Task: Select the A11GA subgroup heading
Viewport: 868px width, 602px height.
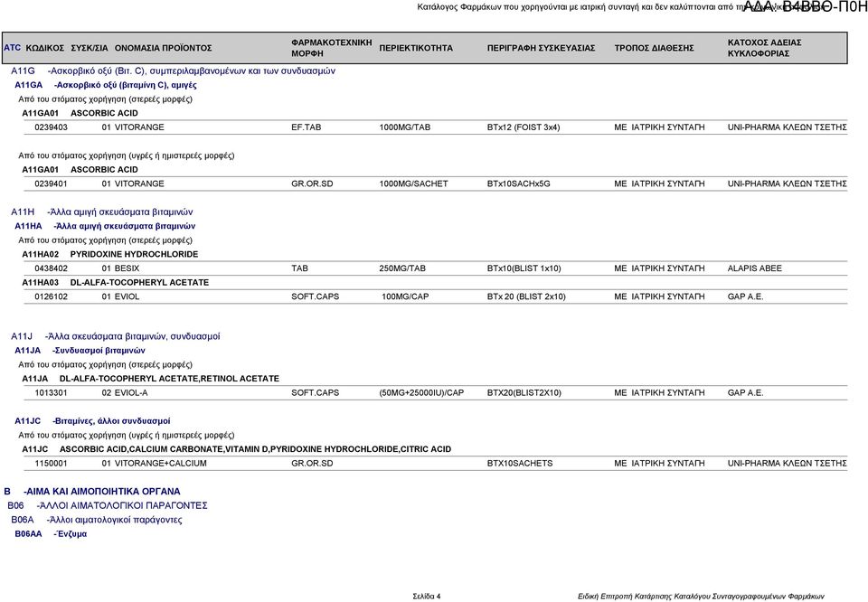Action: [x=105, y=85]
